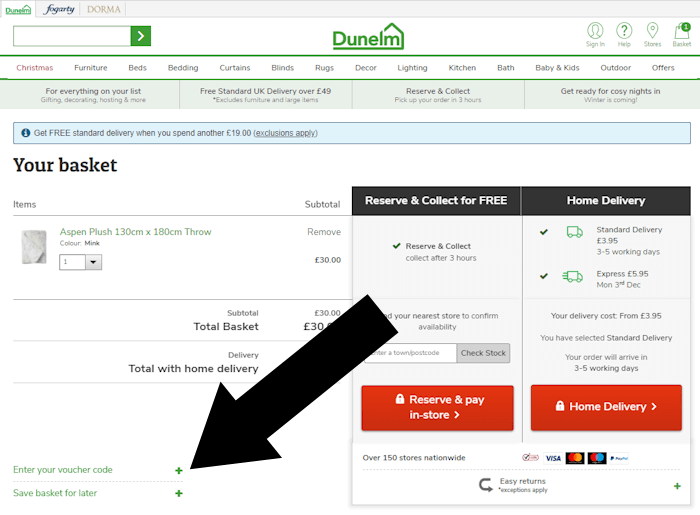The image size is (700, 515).
Task: Open the Blinds menu
Action: [283, 68]
